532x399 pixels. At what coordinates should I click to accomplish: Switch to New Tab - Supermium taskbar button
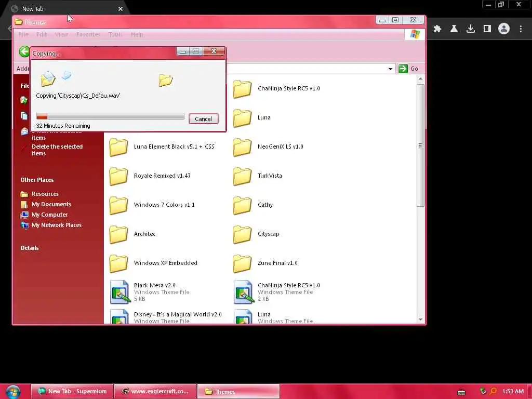tap(72, 391)
